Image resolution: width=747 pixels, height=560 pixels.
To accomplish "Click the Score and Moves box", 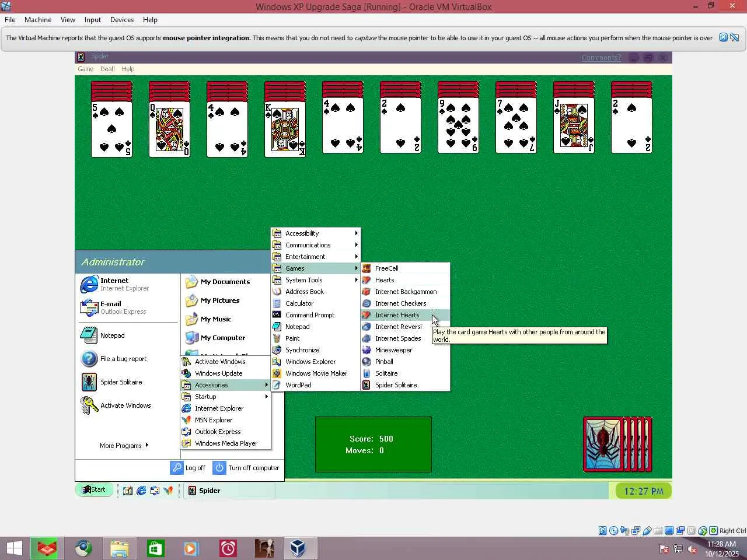I will click(x=373, y=444).
